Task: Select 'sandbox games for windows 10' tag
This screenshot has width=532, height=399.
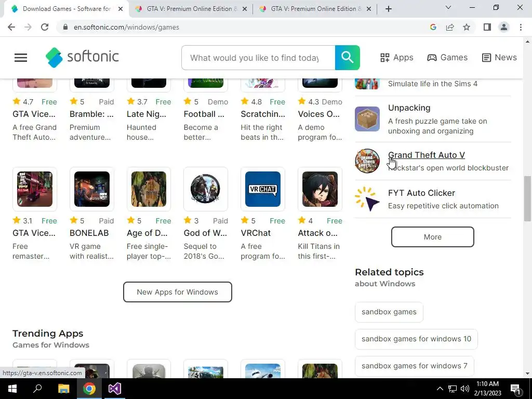Action: (x=416, y=339)
